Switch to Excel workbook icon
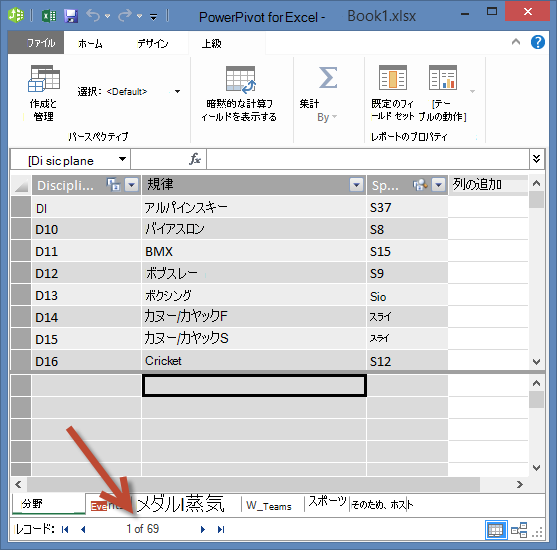Viewport: 557px width, 550px height. tap(49, 16)
